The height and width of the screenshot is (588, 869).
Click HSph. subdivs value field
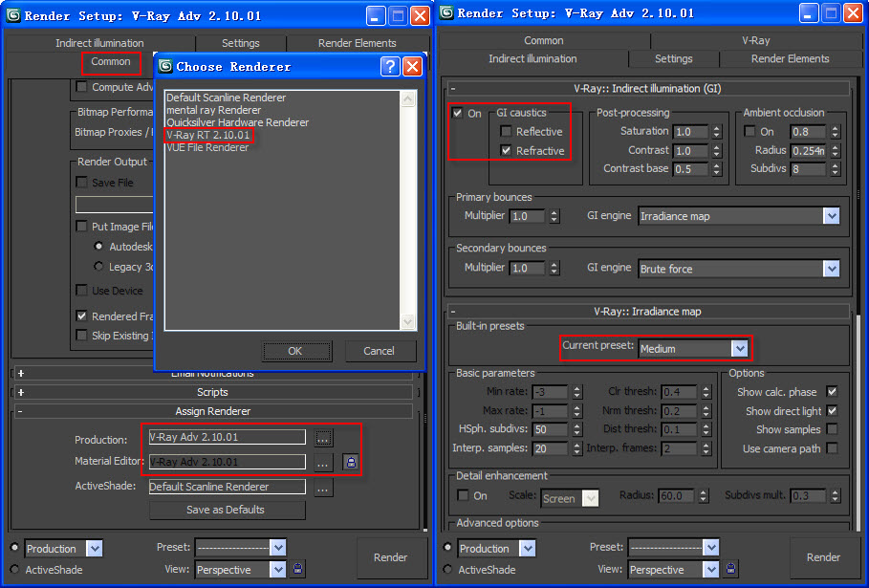click(x=550, y=429)
